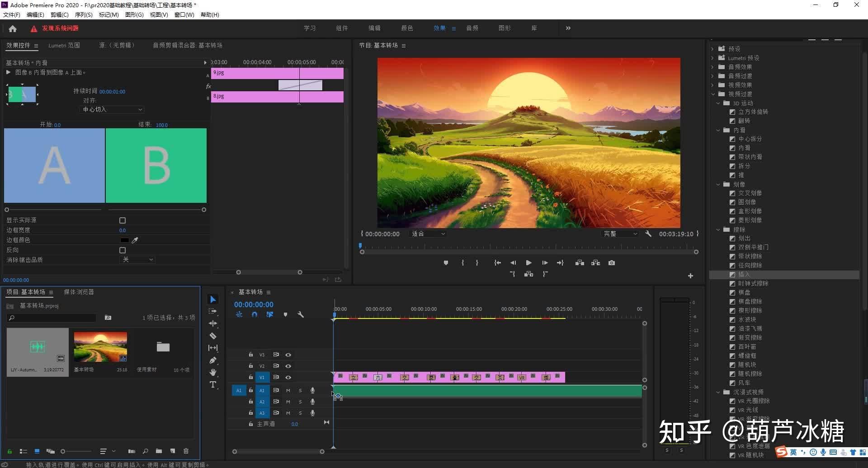This screenshot has height=468, width=868.
Task: Click border color eyedropper
Action: click(135, 240)
